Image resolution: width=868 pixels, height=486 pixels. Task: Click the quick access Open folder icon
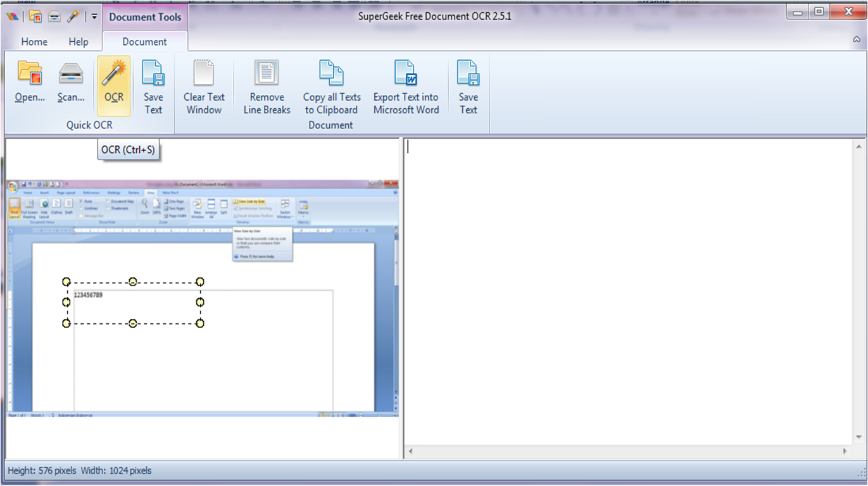[35, 17]
